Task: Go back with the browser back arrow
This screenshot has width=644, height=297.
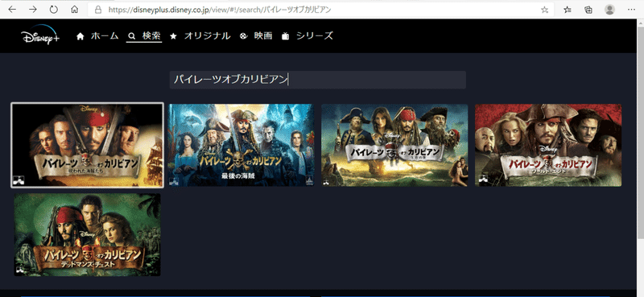Action: (x=12, y=10)
